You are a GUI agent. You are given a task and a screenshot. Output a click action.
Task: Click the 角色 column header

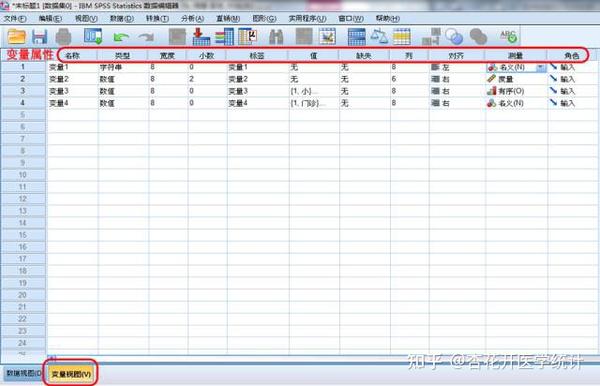pyautogui.click(x=572, y=55)
